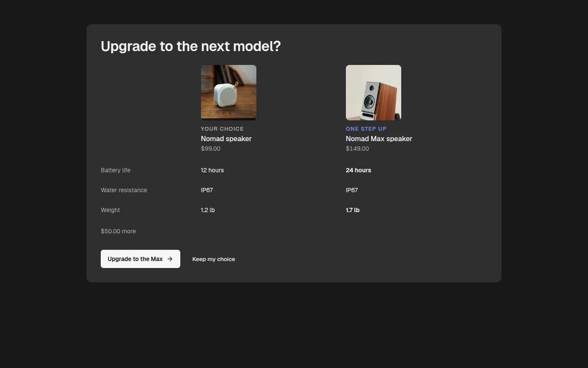Select the "Nomad speaker" product name

pos(226,139)
